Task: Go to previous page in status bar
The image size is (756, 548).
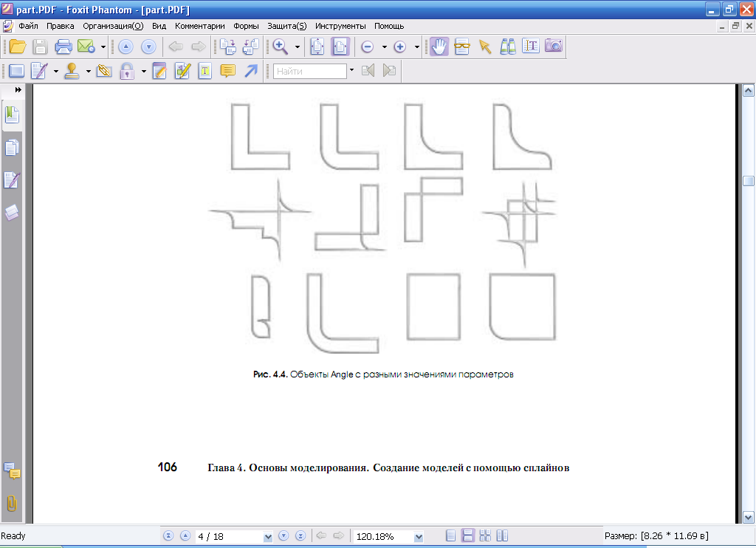Action: pos(185,536)
